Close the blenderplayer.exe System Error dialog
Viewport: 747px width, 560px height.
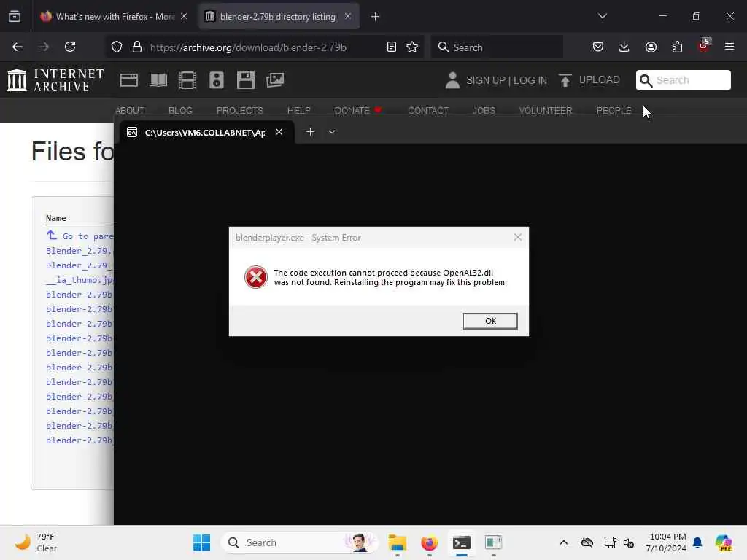[518, 237]
